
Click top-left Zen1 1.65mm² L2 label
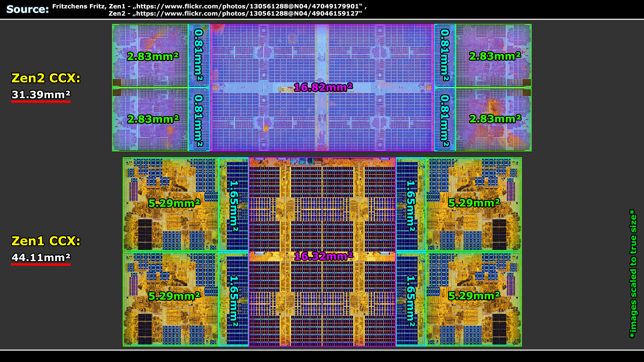click(234, 206)
